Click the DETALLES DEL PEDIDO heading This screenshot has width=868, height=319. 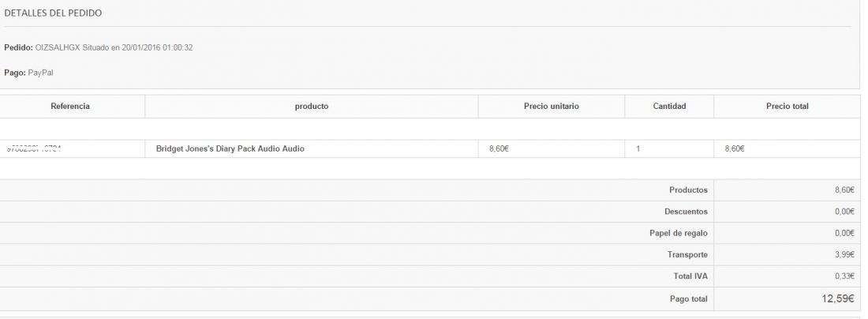click(53, 13)
